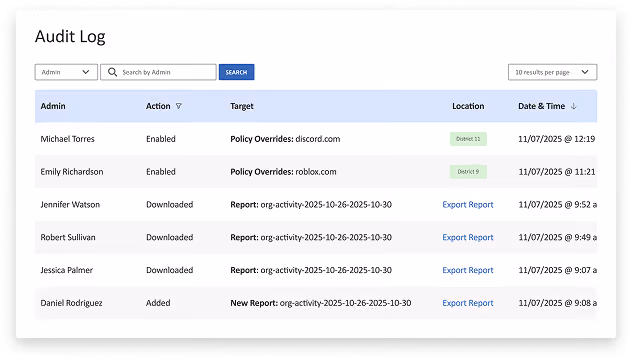Click the Action column filter funnel icon
Image resolution: width=632 pixels, height=360 pixels.
pyautogui.click(x=179, y=106)
